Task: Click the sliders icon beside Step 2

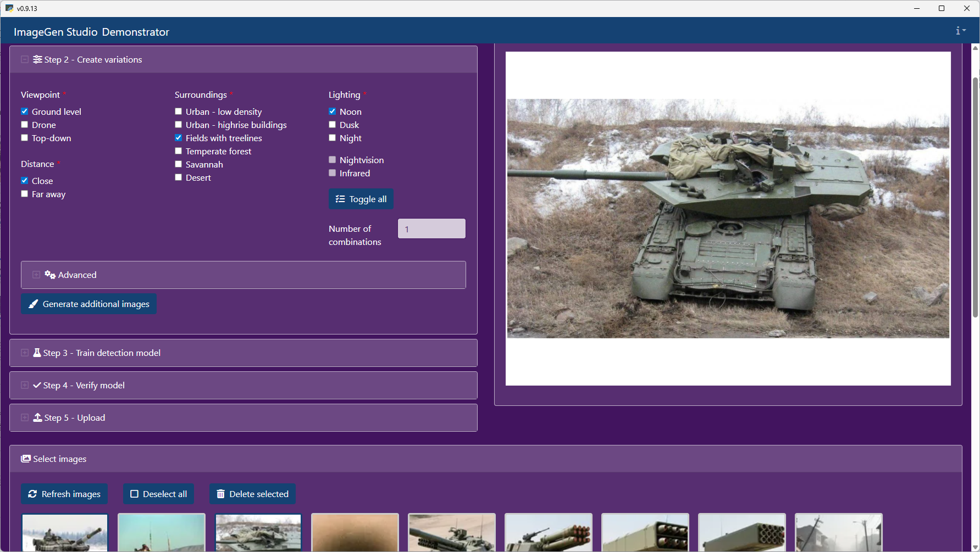Action: point(37,59)
